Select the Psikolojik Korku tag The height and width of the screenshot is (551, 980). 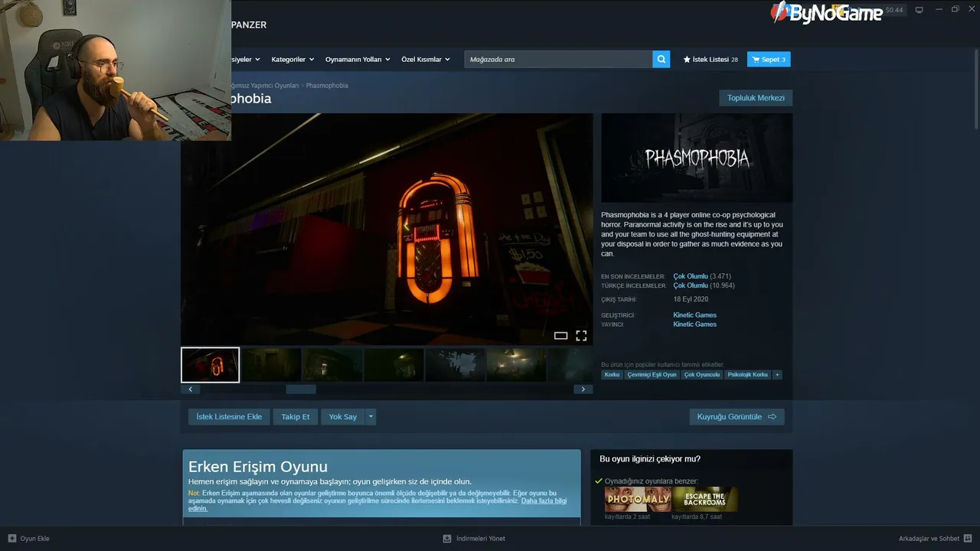(x=748, y=375)
